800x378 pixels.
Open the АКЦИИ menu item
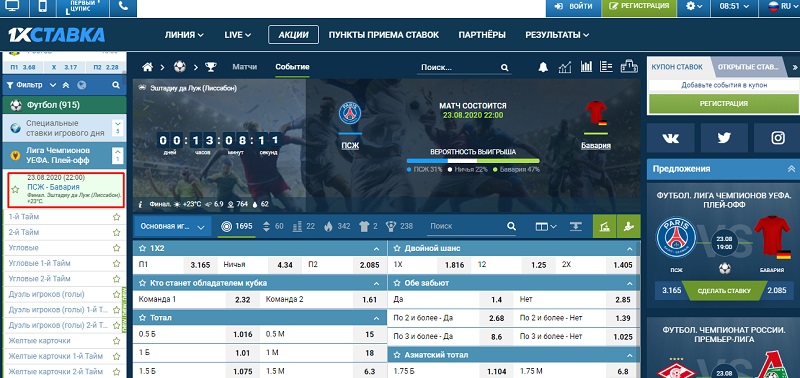pyautogui.click(x=293, y=35)
